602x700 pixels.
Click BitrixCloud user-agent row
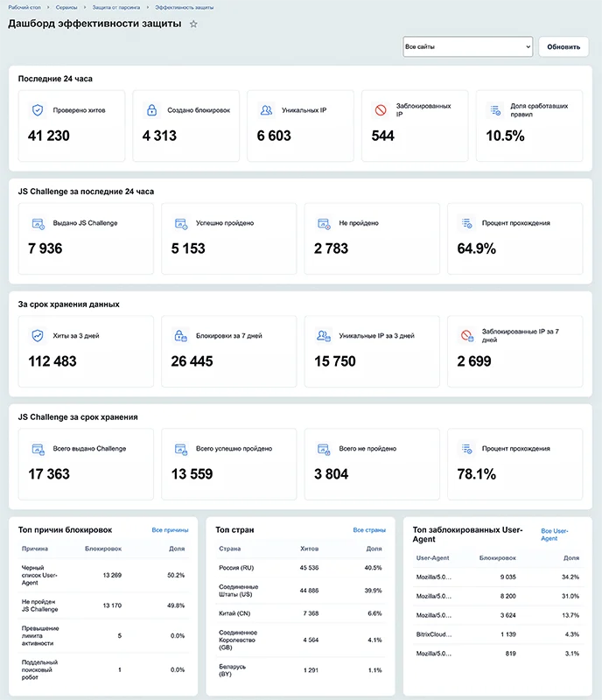point(498,634)
